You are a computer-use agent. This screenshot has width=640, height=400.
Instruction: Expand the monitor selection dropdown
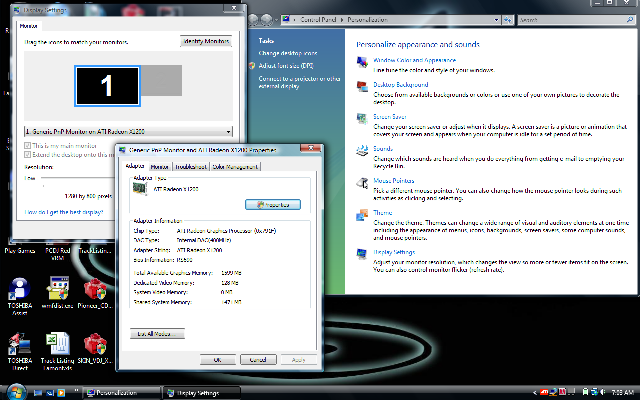point(229,131)
